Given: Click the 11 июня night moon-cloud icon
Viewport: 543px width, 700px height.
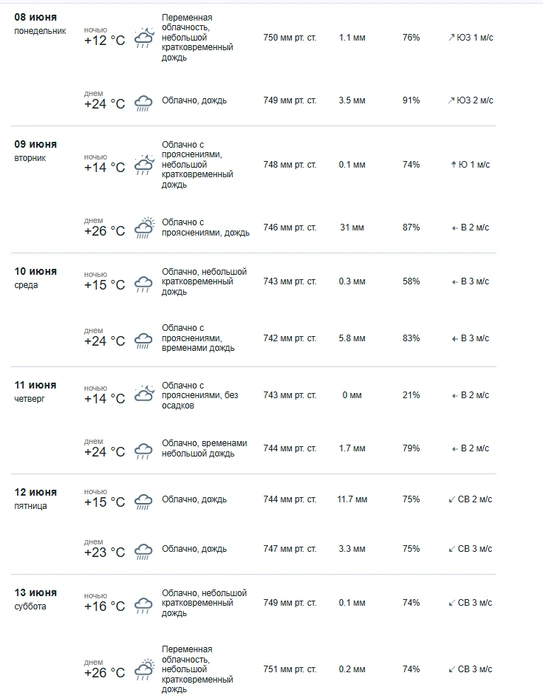Looking at the screenshot, I should [x=144, y=393].
